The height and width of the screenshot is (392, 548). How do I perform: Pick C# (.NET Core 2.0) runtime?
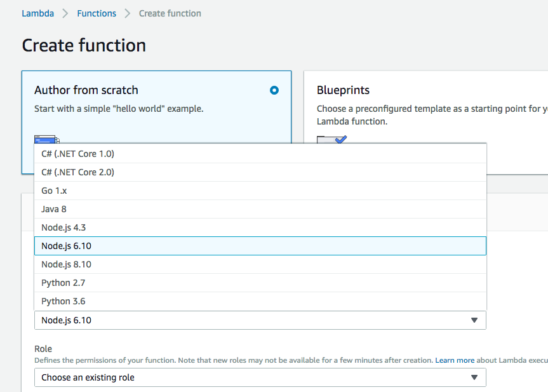pos(260,172)
